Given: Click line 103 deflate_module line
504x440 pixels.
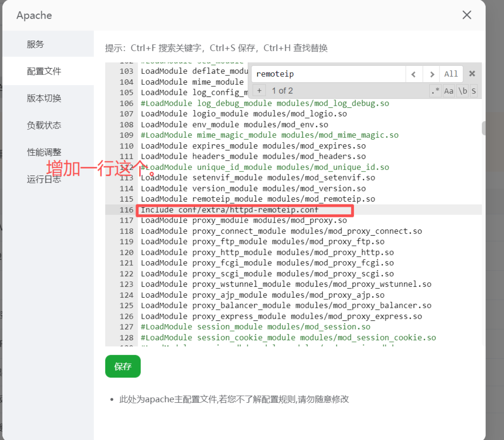Looking at the screenshot, I should 194,71.
